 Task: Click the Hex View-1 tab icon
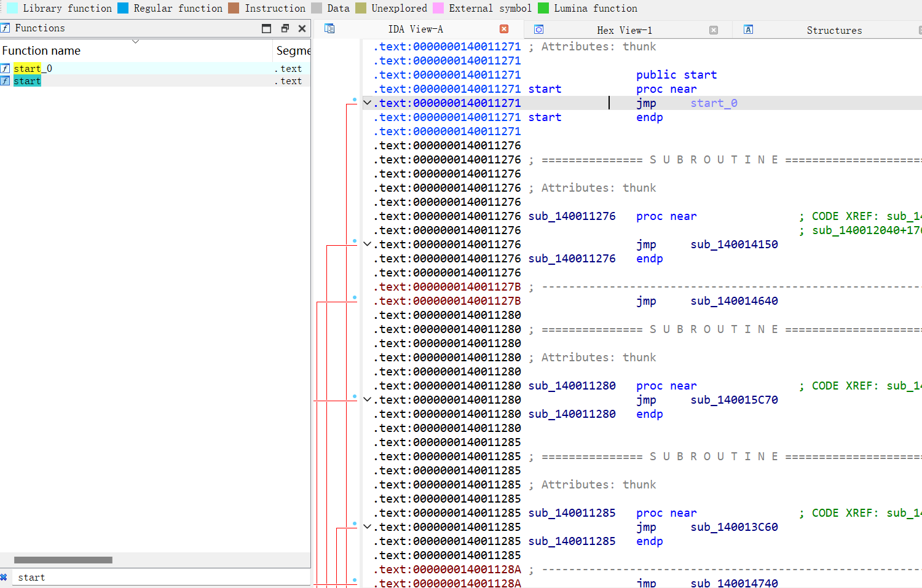click(x=538, y=29)
